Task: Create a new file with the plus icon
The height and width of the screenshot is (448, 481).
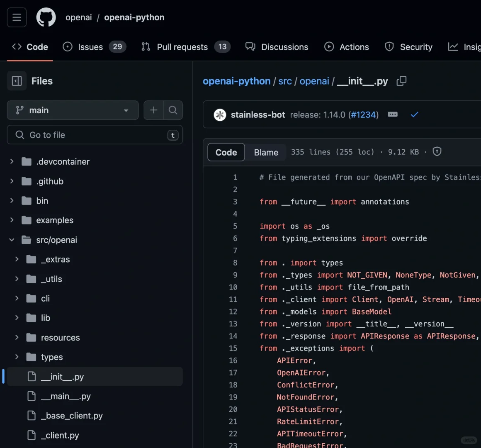Action: (x=153, y=110)
